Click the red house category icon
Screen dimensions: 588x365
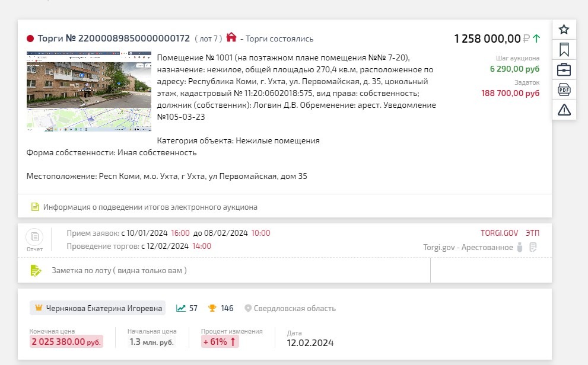coord(231,37)
